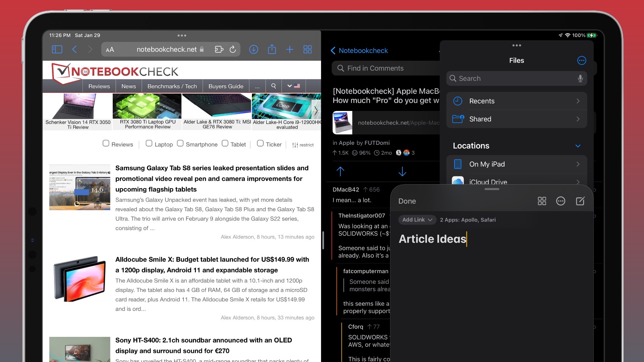The height and width of the screenshot is (362, 644).
Task: Open AA reader options in Safari
Action: 110,50
